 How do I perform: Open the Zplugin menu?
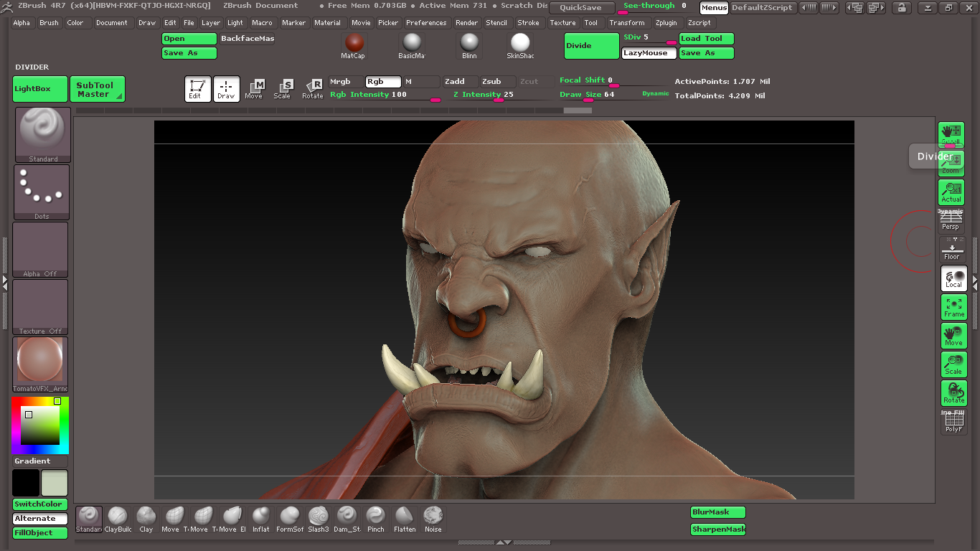(666, 23)
